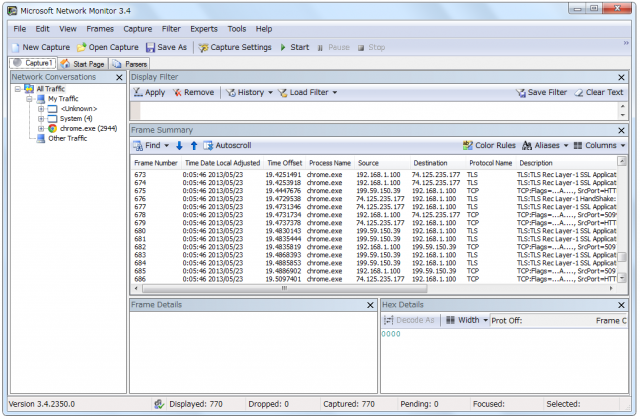This screenshot has height=419, width=640.
Task: Click the Frame Number column header
Action: point(156,163)
